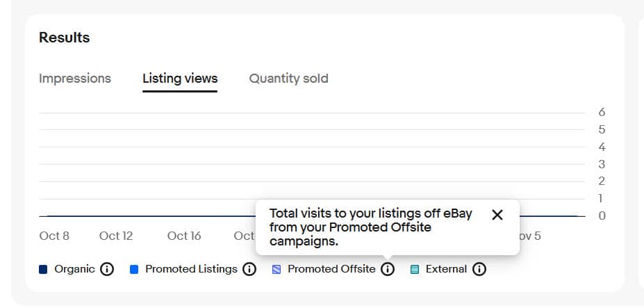This screenshot has width=644, height=308.
Task: Show info for the External legend
Action: point(479,269)
